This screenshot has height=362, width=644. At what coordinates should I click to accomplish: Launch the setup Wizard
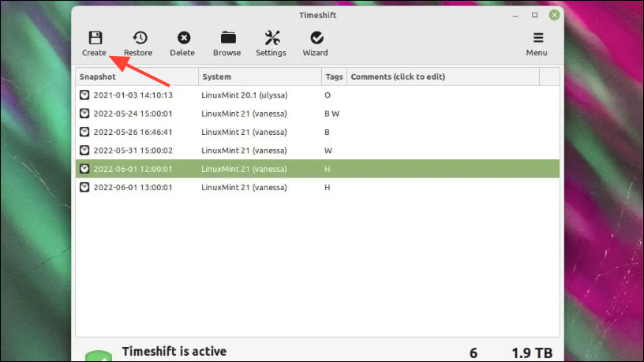[316, 43]
